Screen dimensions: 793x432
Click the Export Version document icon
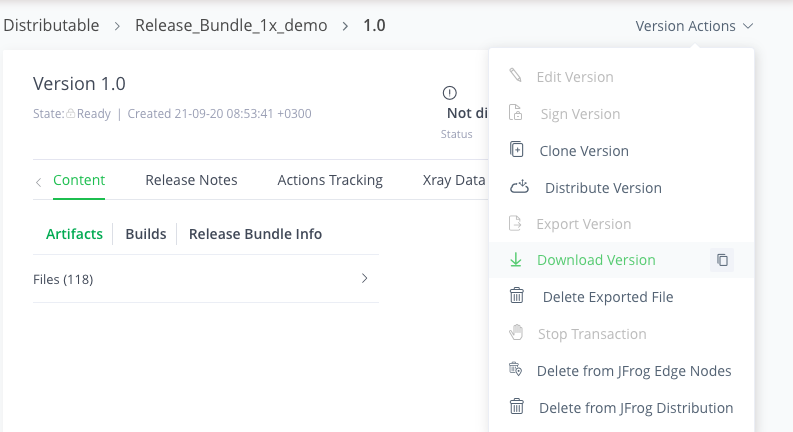515,223
